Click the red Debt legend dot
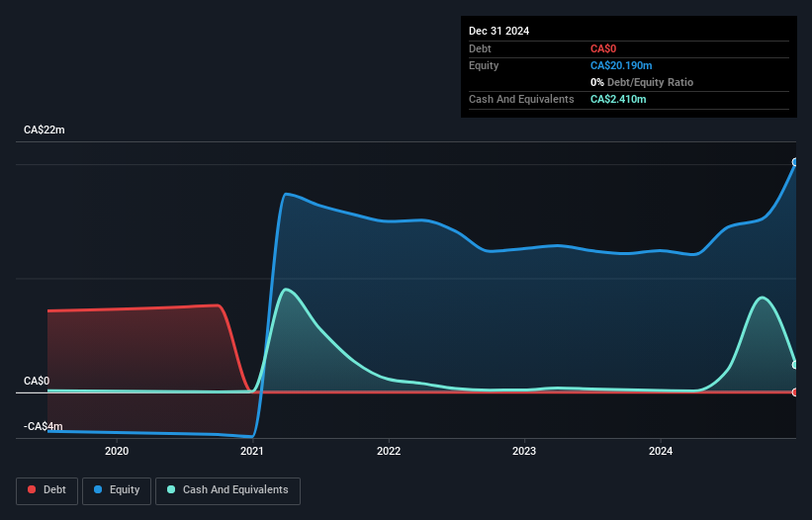812x520 pixels. [x=32, y=489]
